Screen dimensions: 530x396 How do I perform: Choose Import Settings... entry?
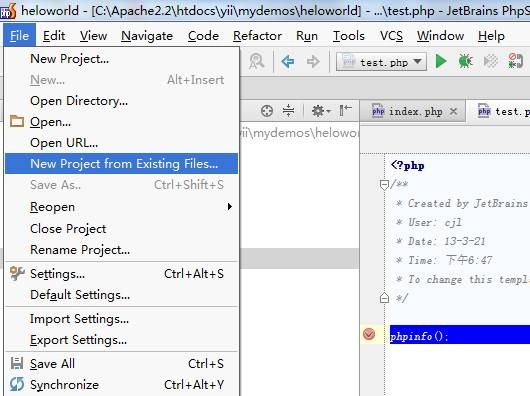click(121, 319)
